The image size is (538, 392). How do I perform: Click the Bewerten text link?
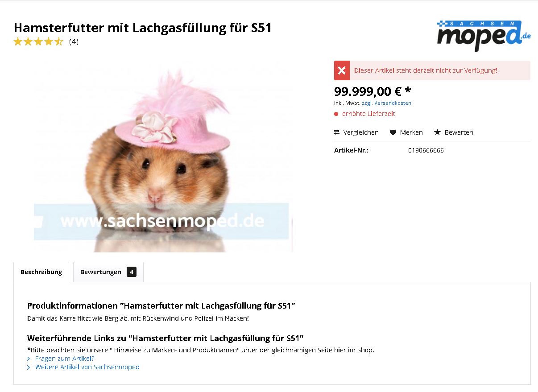coord(459,132)
